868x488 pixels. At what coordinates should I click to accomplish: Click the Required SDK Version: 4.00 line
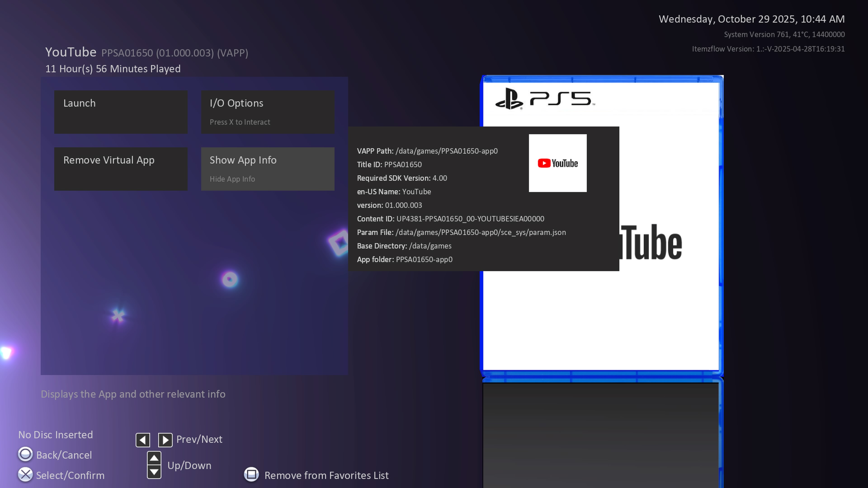[402, 178]
